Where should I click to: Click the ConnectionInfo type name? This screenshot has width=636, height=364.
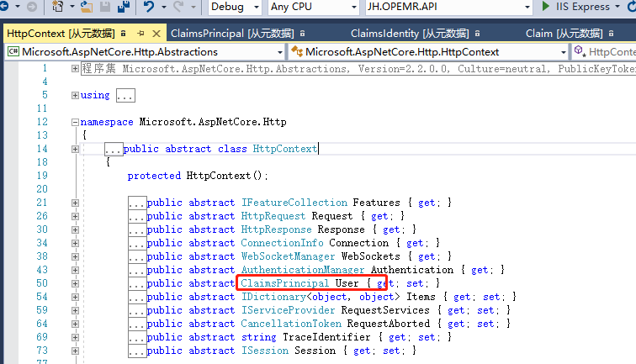[x=283, y=242]
